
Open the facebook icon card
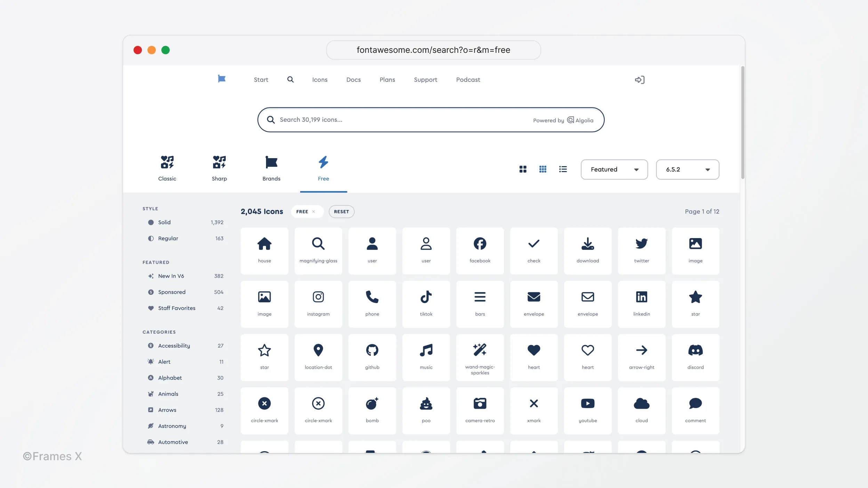[480, 251]
